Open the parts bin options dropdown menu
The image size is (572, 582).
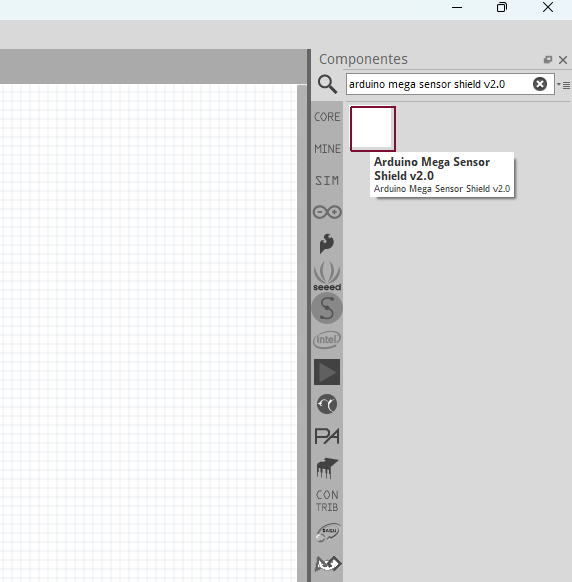point(563,85)
